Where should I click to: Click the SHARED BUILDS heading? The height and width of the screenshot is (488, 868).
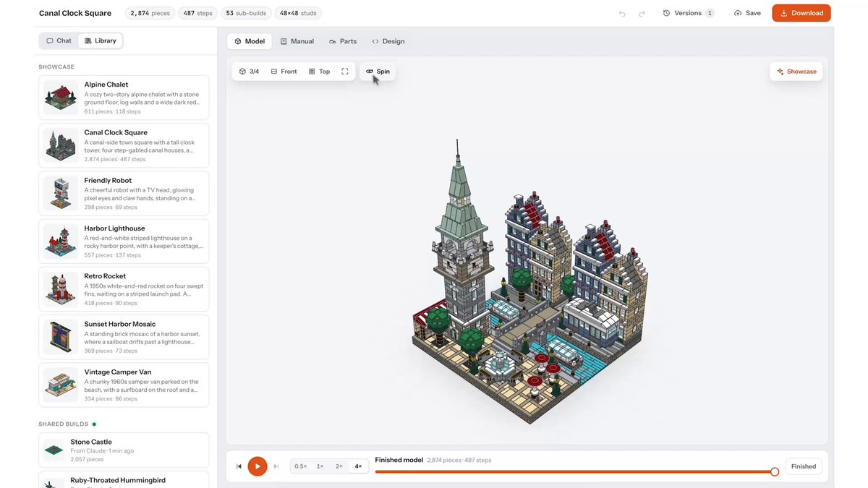(64, 424)
